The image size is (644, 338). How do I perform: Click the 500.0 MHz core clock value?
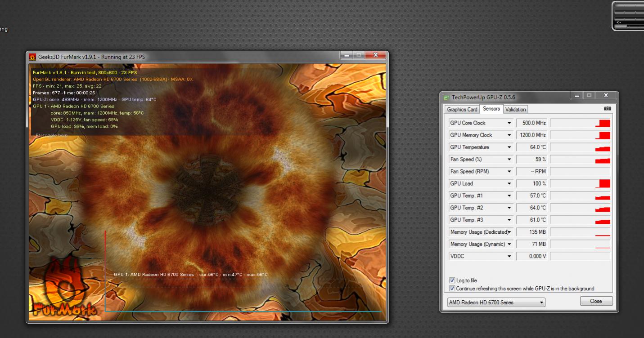pyautogui.click(x=532, y=123)
